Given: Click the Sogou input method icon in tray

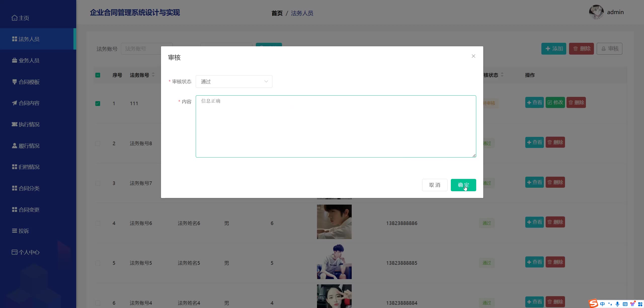Looking at the screenshot, I should (x=593, y=303).
